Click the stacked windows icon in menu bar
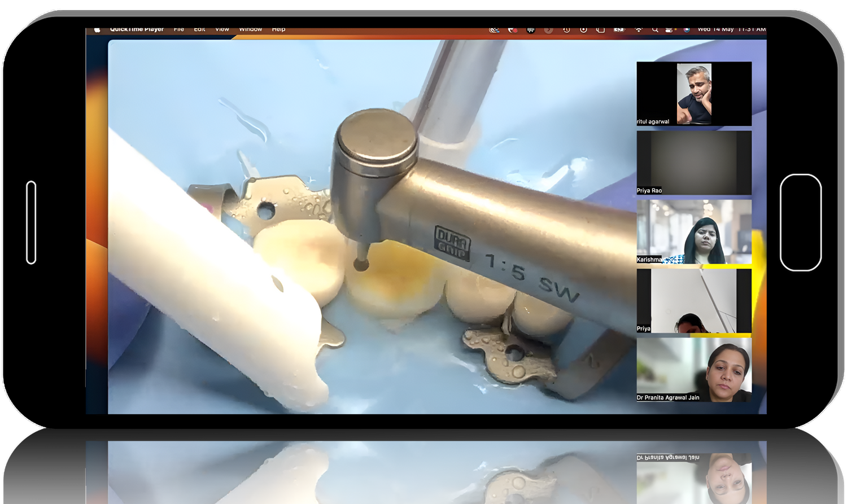Viewport: 847px width, 504px height. click(600, 30)
